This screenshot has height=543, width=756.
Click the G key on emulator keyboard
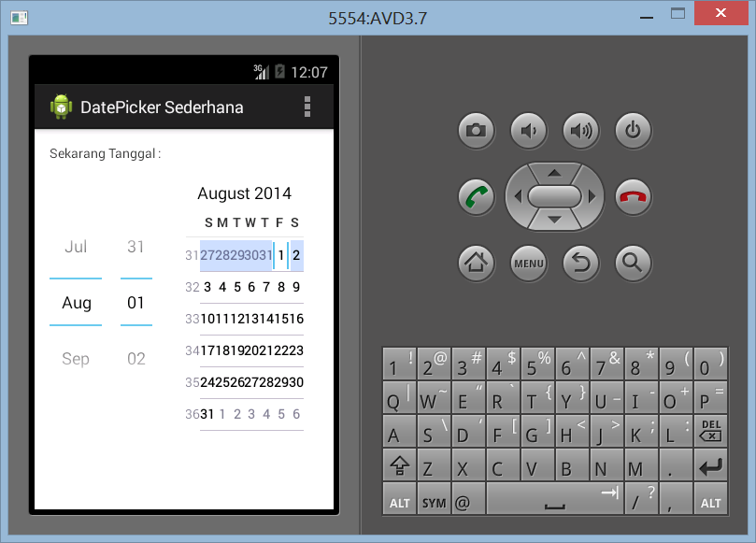pos(537,431)
